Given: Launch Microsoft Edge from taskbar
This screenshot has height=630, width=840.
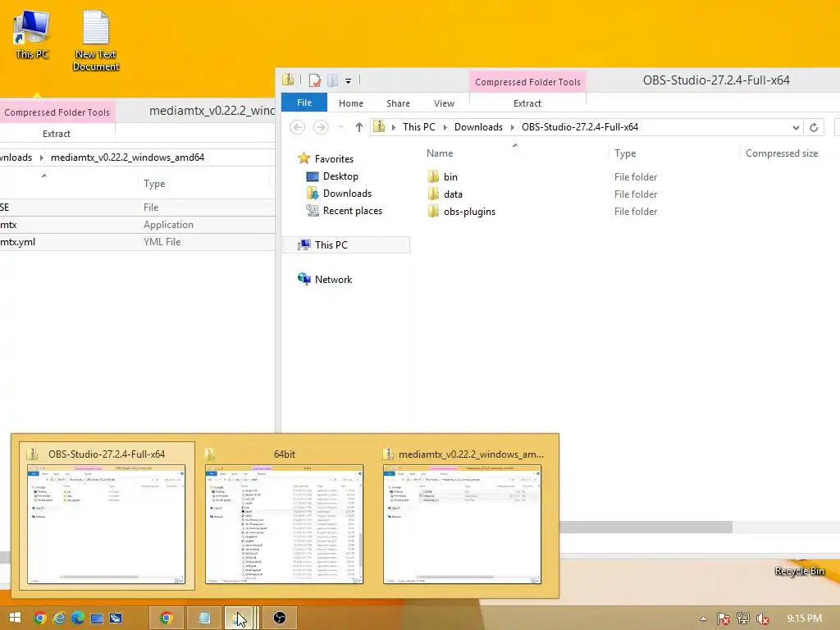Looking at the screenshot, I should tap(78, 618).
